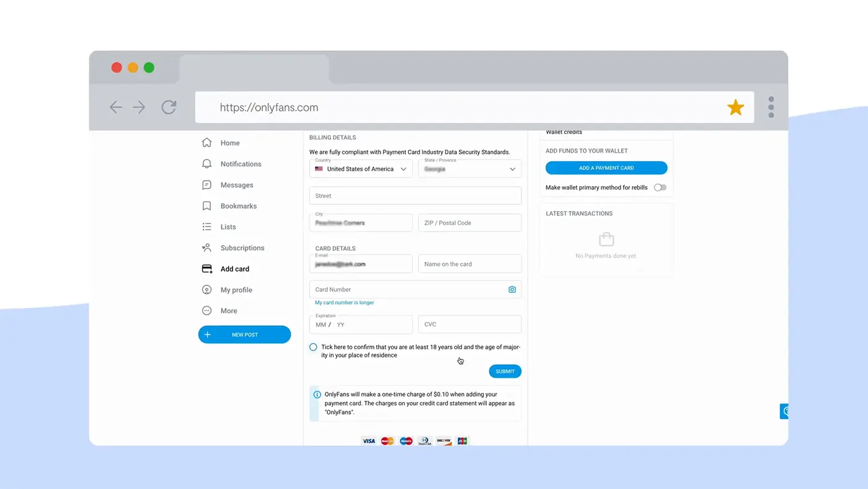868x489 pixels.
Task: Click the CVC input field
Action: click(x=470, y=325)
